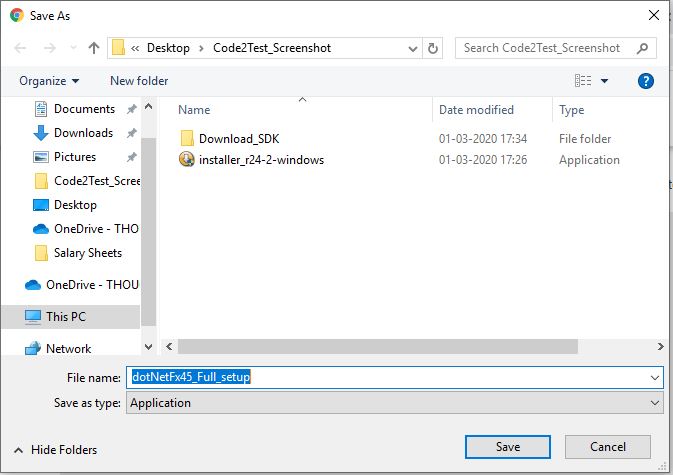Select the Download_SDK folder icon
Viewport: 673px width, 475px height.
(x=187, y=139)
